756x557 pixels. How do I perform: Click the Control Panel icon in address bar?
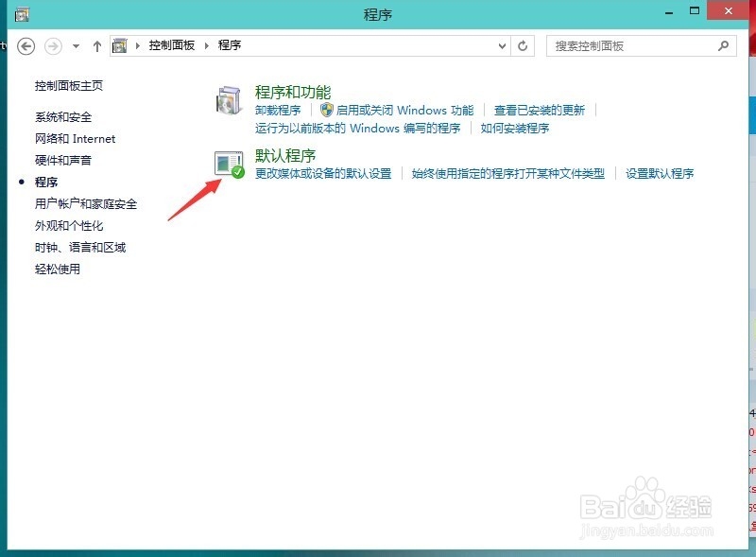[x=119, y=44]
